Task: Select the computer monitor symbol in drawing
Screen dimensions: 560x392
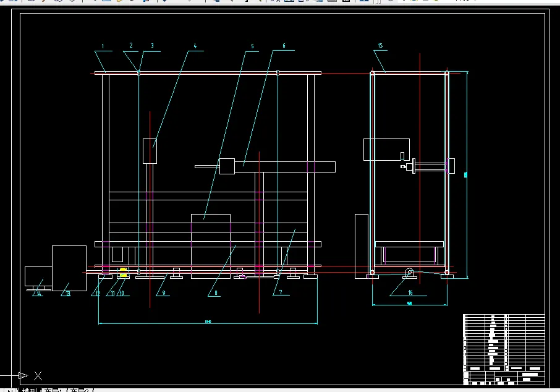Action: (38, 279)
